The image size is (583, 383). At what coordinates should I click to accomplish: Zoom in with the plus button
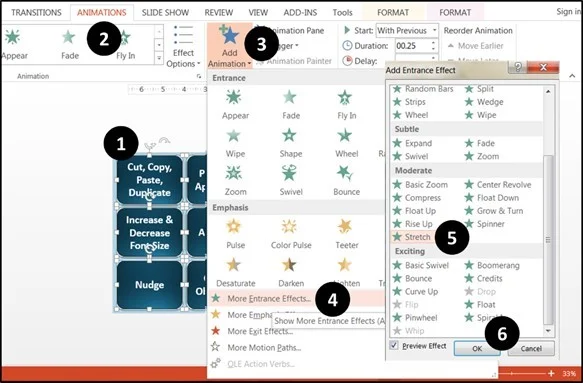(551, 373)
